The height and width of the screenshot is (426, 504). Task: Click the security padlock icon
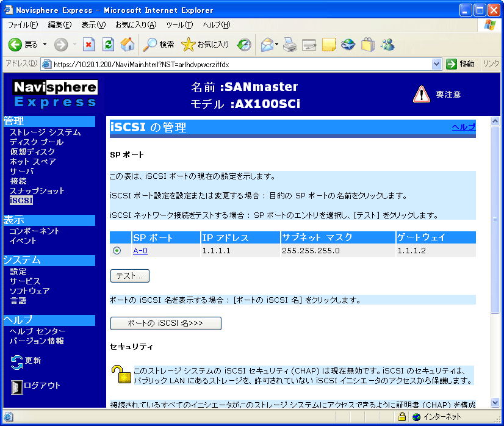click(120, 375)
